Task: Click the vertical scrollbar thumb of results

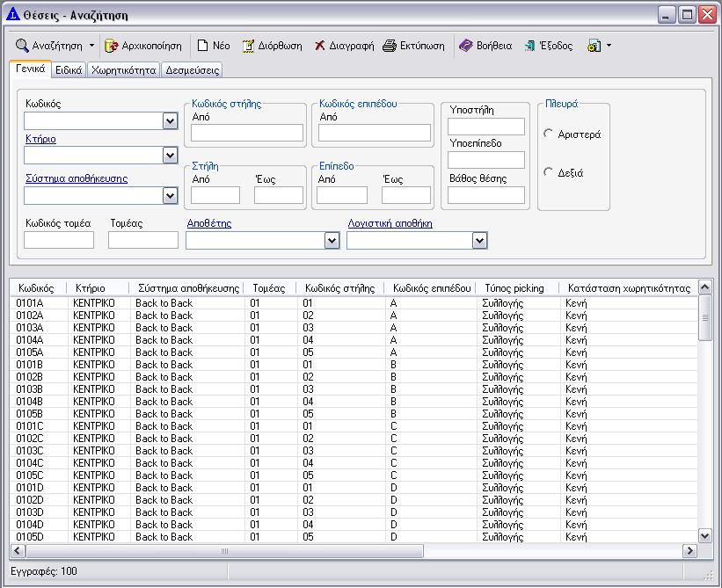Action: point(705,318)
